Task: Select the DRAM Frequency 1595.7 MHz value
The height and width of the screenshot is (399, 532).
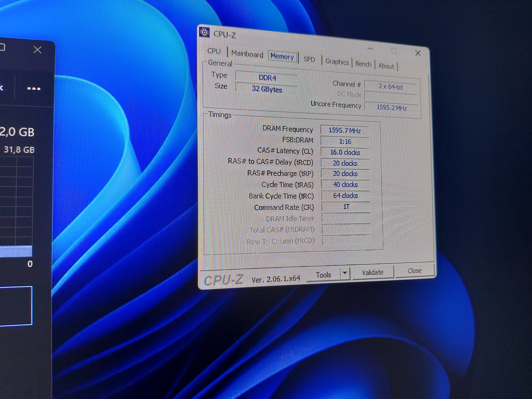Action: point(345,130)
